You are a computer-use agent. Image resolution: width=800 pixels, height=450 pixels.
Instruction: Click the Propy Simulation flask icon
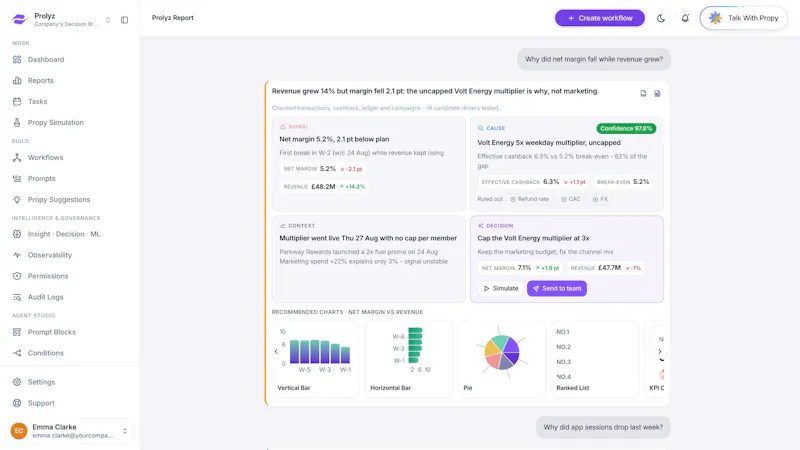tap(17, 122)
